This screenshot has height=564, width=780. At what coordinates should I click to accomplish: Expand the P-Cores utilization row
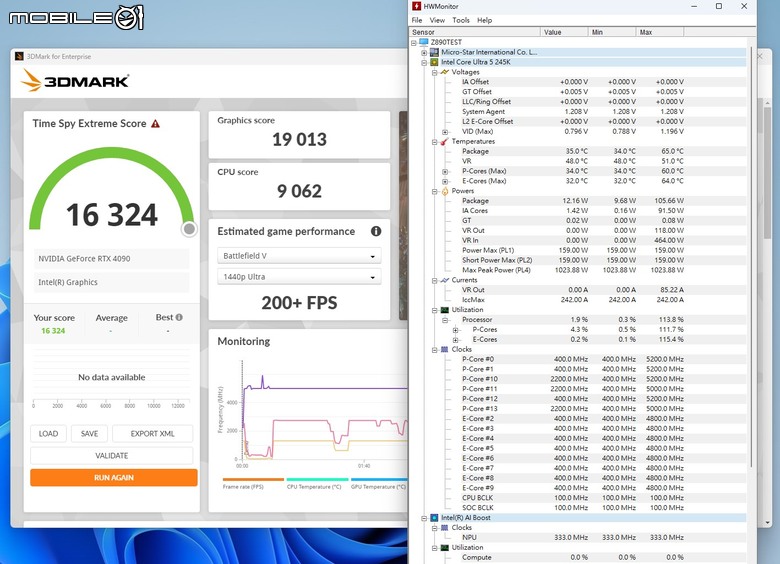click(455, 330)
